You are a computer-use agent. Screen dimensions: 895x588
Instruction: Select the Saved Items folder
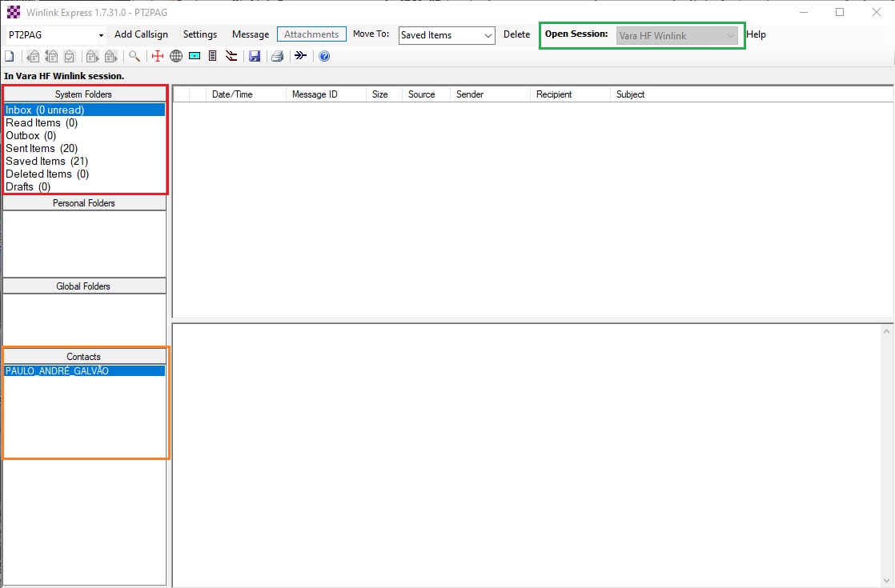coord(46,161)
